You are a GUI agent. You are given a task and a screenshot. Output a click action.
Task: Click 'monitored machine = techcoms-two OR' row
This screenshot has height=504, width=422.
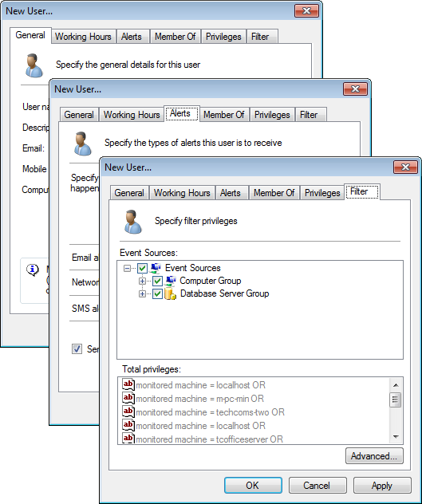coord(210,412)
